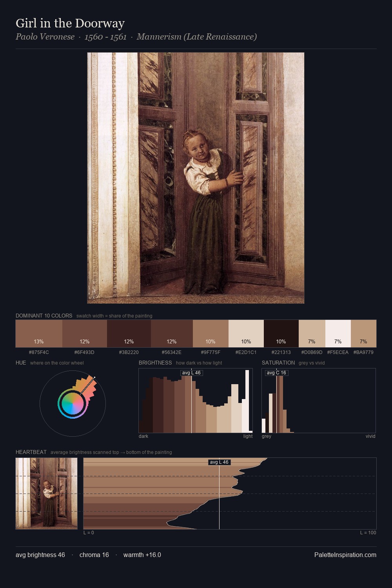Click the 'dark' axis label

tap(143, 436)
